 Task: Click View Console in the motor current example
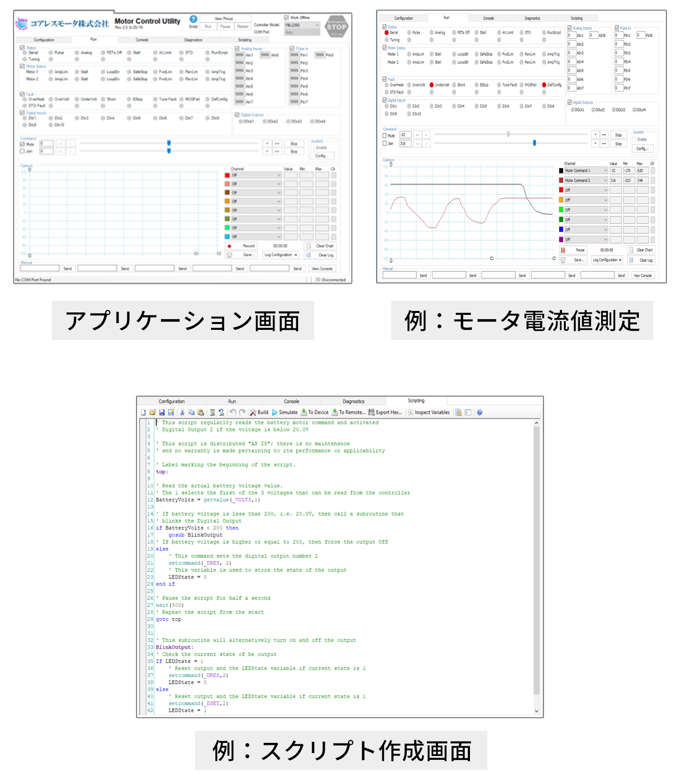coord(643,276)
